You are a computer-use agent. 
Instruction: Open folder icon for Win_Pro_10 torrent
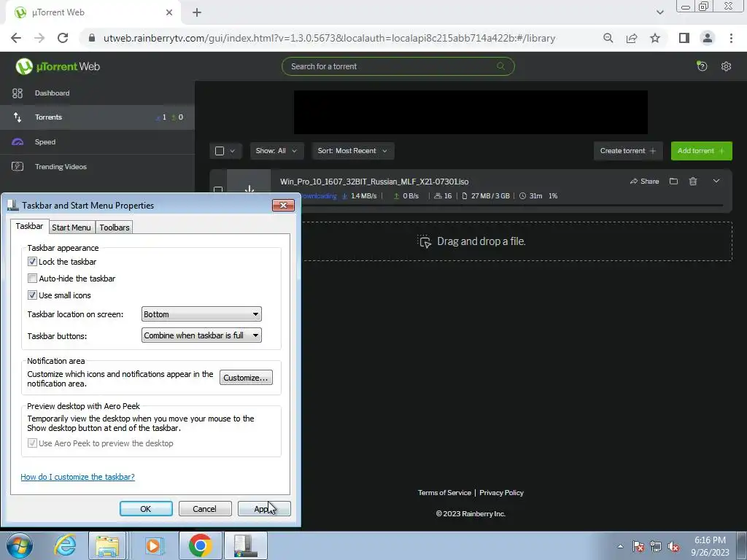[673, 182]
